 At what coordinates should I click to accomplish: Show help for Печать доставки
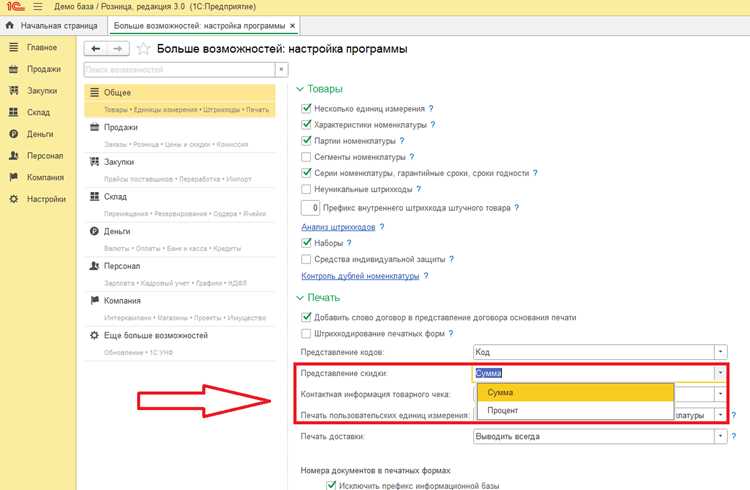pos(734,436)
